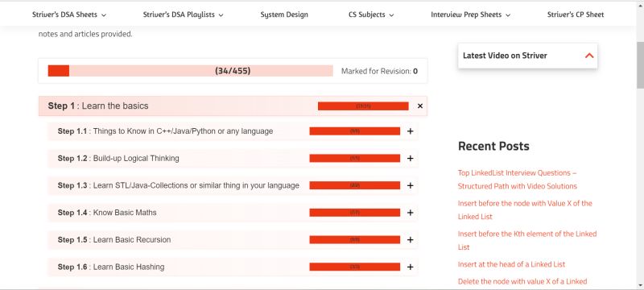Open Top LinkedList Interview Questions post link
Viewport: 644px width, 290px height.
(x=518, y=180)
